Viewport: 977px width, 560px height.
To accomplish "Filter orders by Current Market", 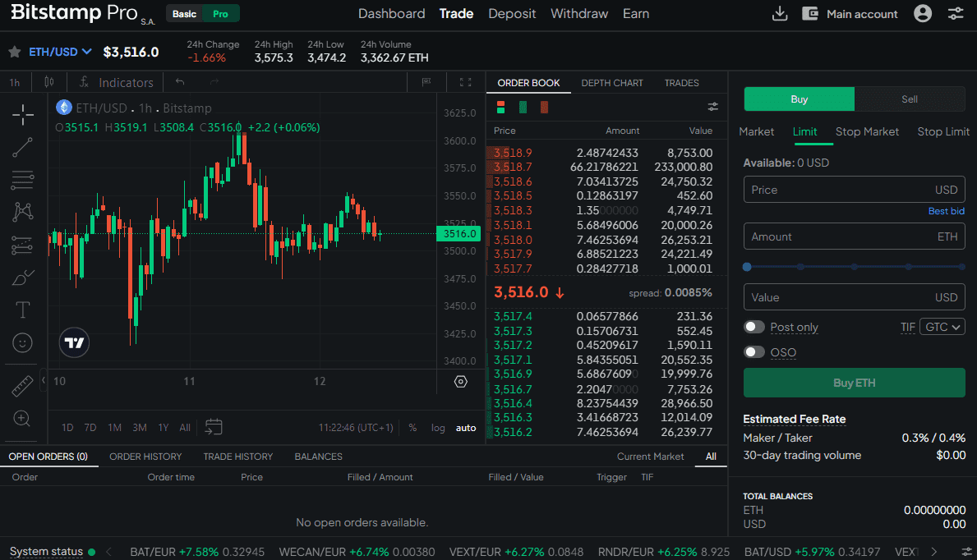I will click(x=650, y=457).
